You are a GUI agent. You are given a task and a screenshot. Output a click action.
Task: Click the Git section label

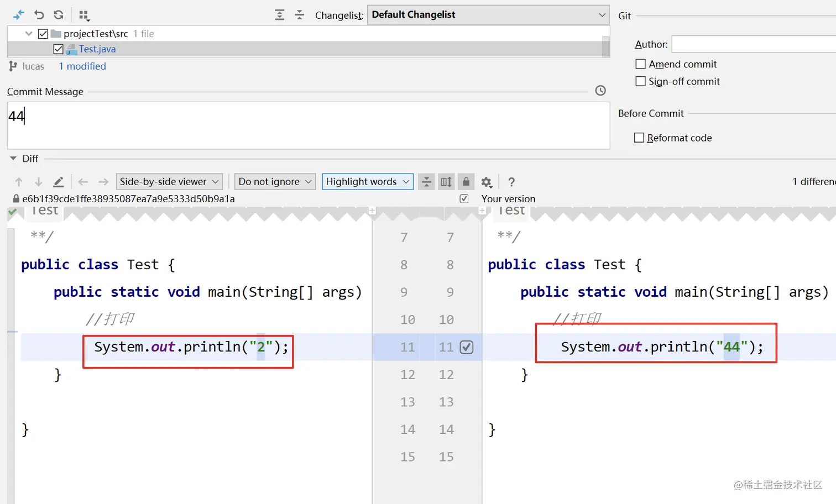pos(624,16)
